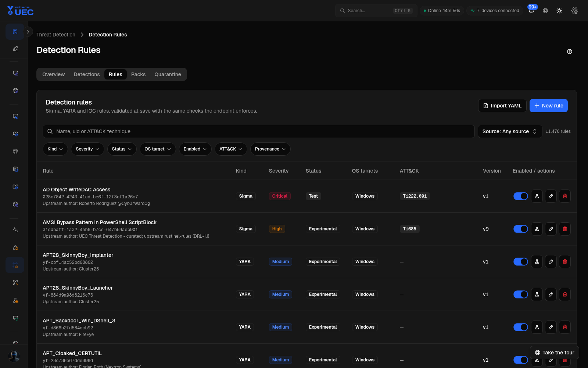588x368 pixels.
Task: Click the help question mark icon
Action: coord(570,52)
